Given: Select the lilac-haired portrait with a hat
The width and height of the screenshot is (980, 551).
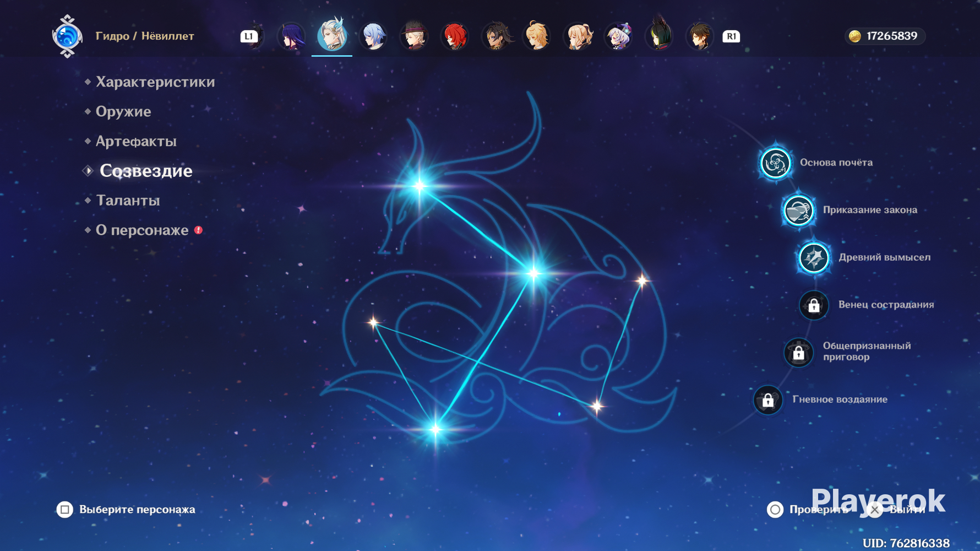Looking at the screenshot, I should pos(618,36).
